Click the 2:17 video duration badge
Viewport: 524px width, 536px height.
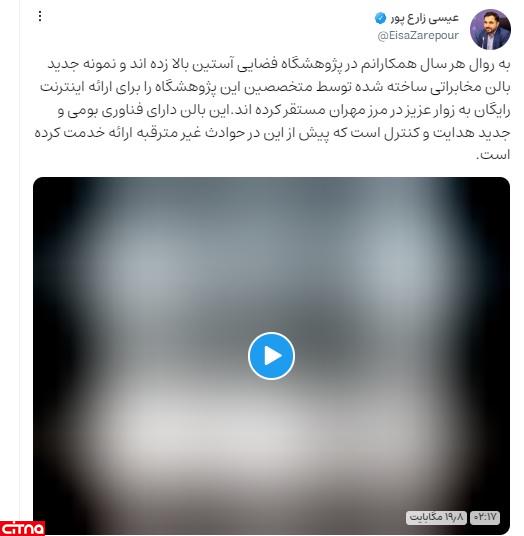click(x=485, y=518)
